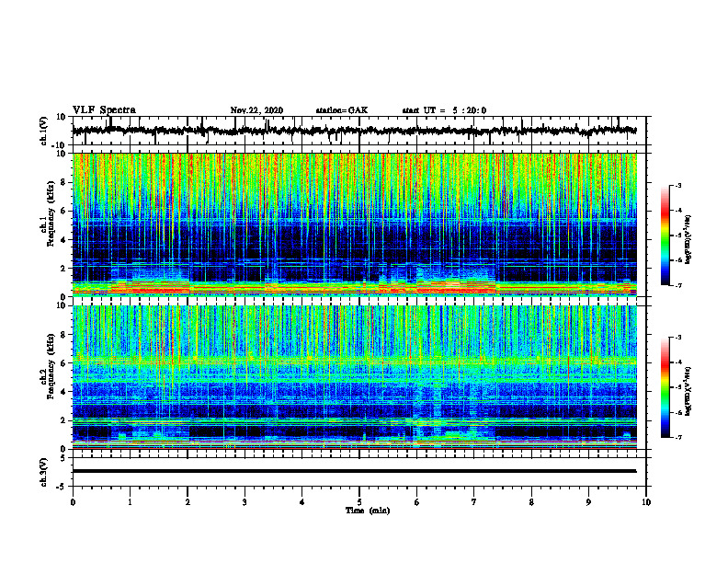This screenshot has height=563, width=728.
Task: Click the ch.1 spectrogram panel
Action: [355, 224]
